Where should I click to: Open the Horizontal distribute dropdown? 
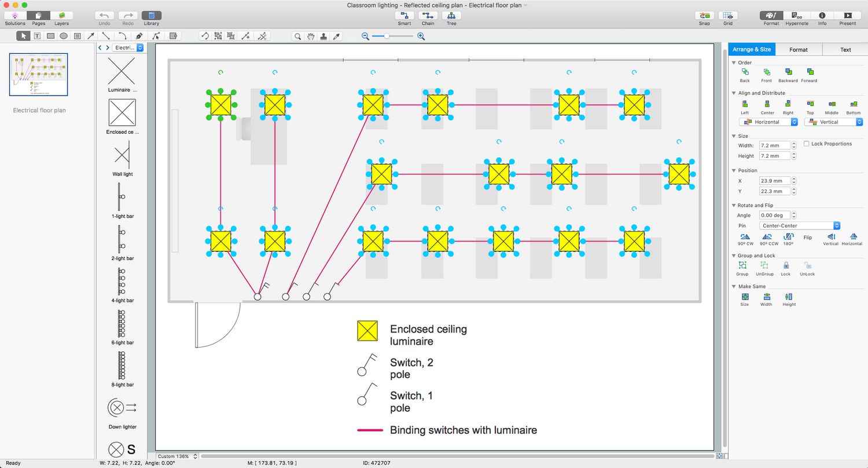(x=769, y=122)
